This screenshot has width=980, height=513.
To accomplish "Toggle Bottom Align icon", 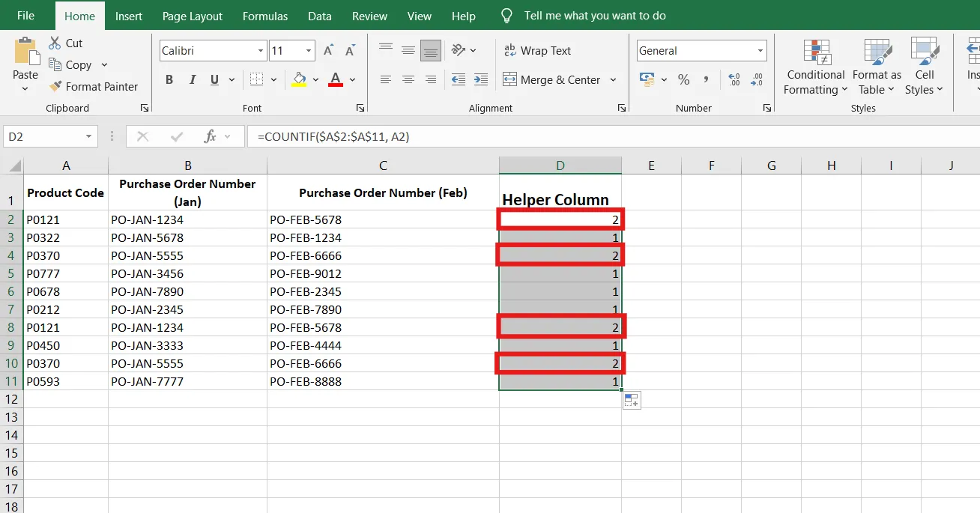I will tap(431, 50).
